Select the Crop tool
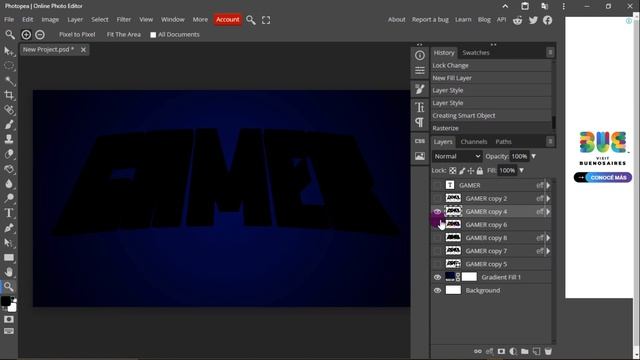This screenshot has width=640, height=360. 9,95
